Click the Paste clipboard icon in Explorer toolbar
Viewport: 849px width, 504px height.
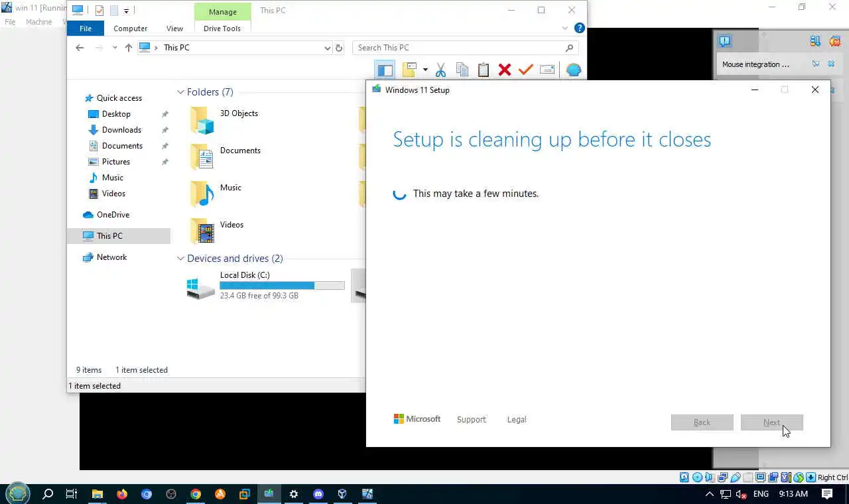[484, 70]
